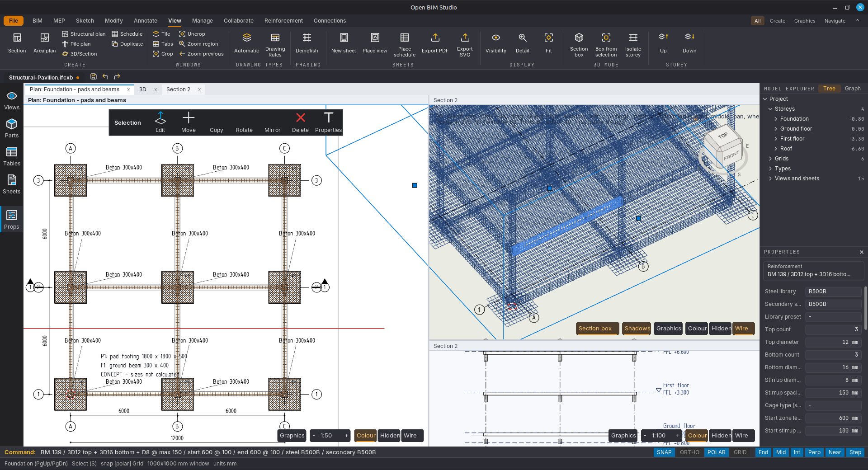Close the Properties panel

click(x=861, y=252)
